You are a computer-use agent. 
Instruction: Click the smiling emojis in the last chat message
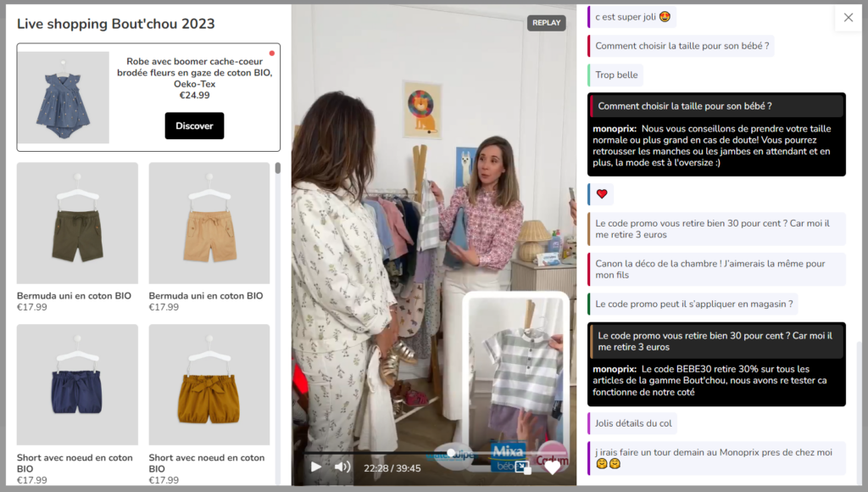[x=608, y=464]
